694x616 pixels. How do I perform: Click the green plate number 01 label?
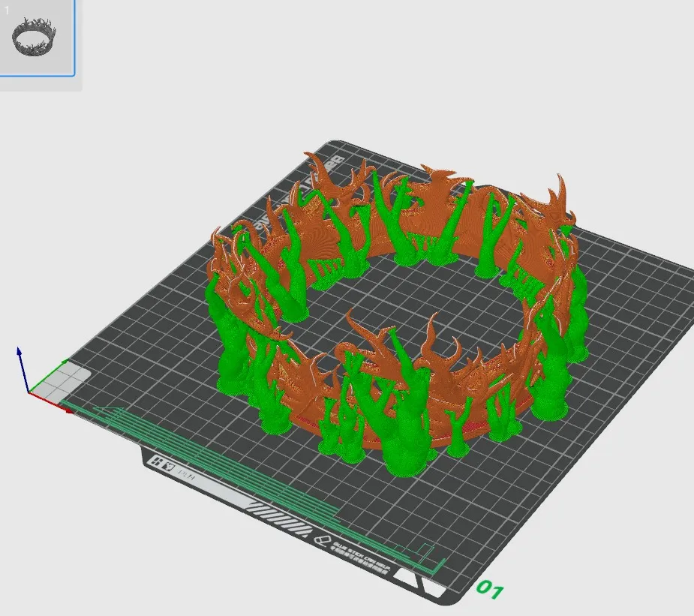pyautogui.click(x=489, y=590)
